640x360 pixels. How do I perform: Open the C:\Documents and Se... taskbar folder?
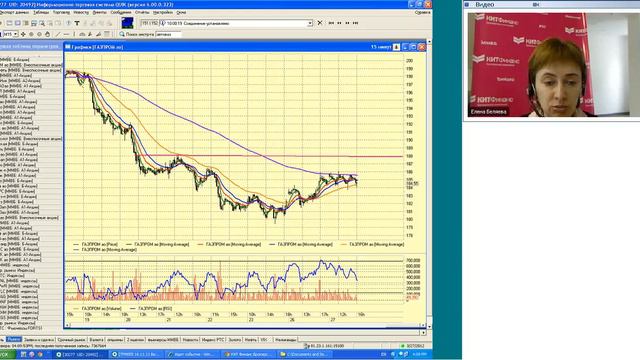point(304,354)
